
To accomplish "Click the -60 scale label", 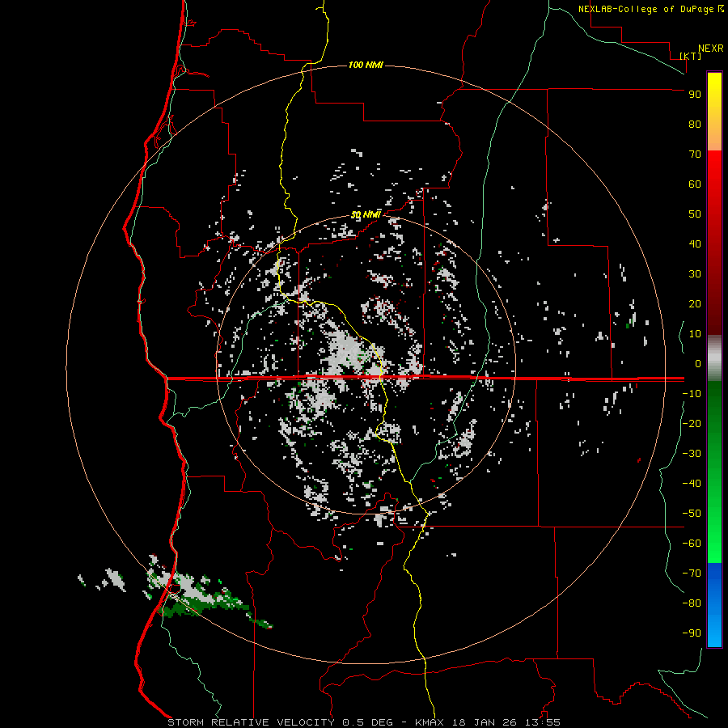I will [692, 544].
